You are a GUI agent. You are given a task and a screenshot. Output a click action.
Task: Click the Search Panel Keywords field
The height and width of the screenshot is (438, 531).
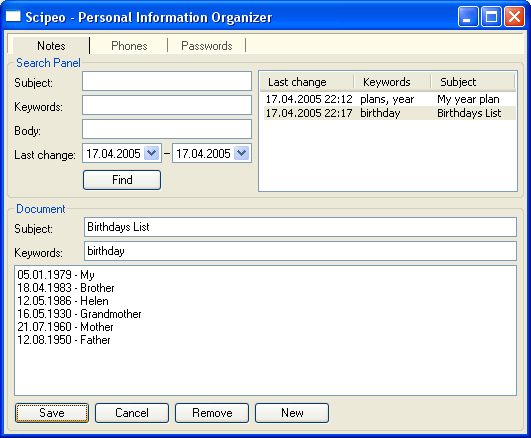tap(167, 105)
